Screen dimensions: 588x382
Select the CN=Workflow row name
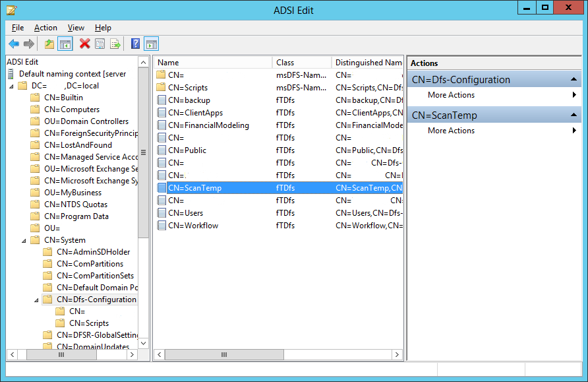click(193, 226)
